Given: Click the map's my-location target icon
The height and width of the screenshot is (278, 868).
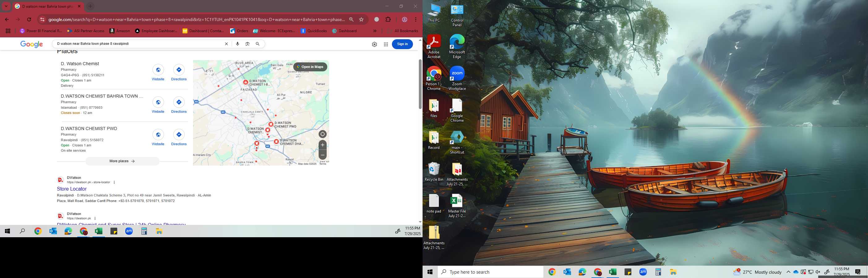Looking at the screenshot, I should (322, 134).
